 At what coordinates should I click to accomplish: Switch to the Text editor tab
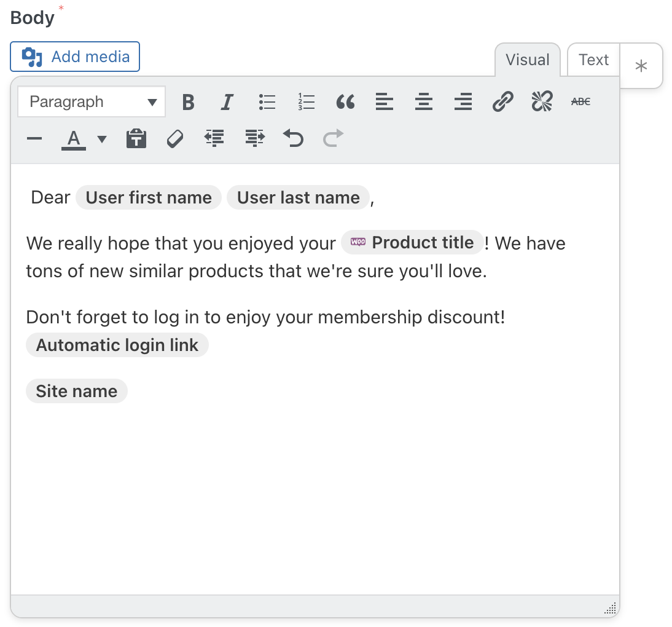[593, 60]
